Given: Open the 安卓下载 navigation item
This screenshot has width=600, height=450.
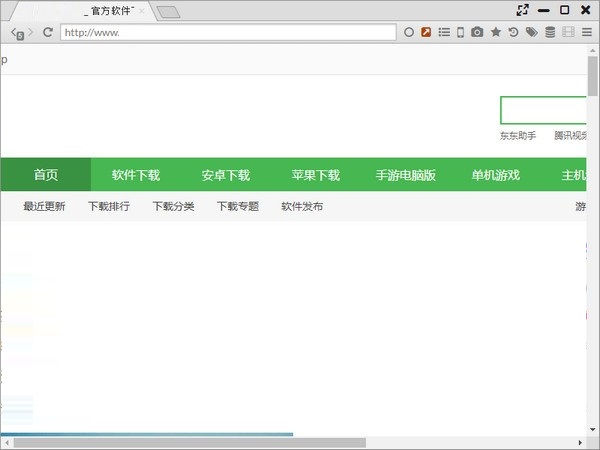Looking at the screenshot, I should click(x=226, y=175).
